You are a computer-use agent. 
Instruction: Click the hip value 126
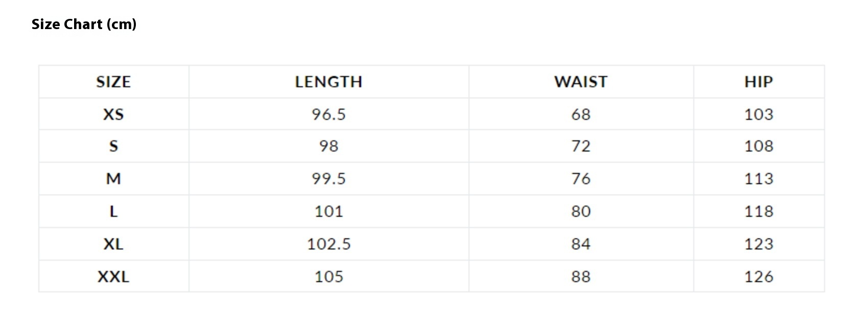pos(759,277)
